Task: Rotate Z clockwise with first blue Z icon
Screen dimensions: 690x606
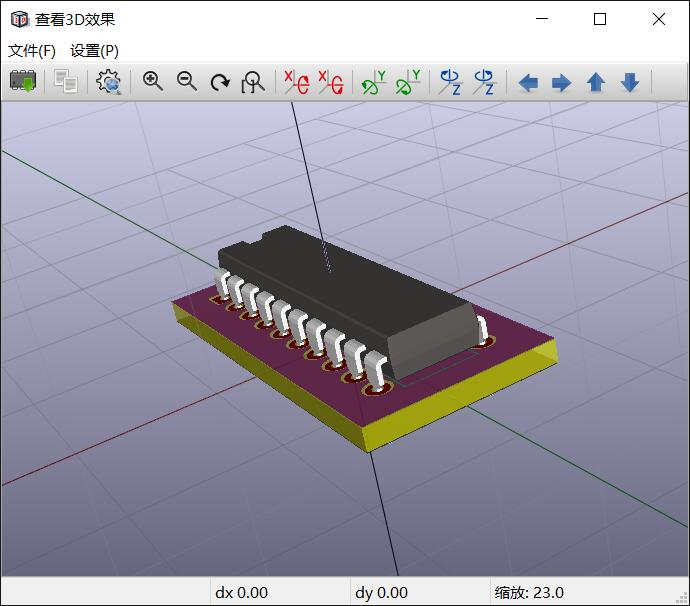Action: point(451,82)
